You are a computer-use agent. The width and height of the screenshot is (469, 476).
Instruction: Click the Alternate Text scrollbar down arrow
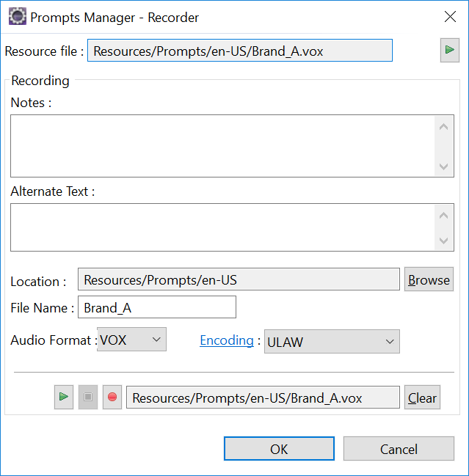coord(444,241)
